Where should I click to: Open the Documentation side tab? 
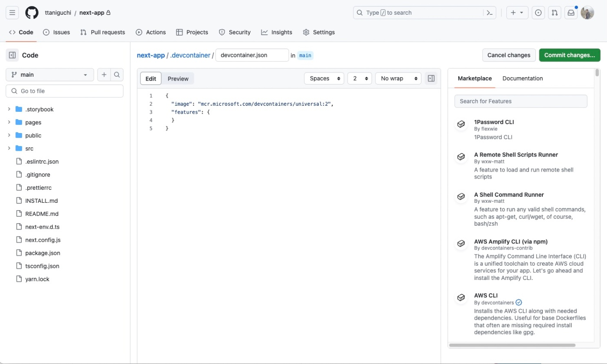[x=522, y=78]
